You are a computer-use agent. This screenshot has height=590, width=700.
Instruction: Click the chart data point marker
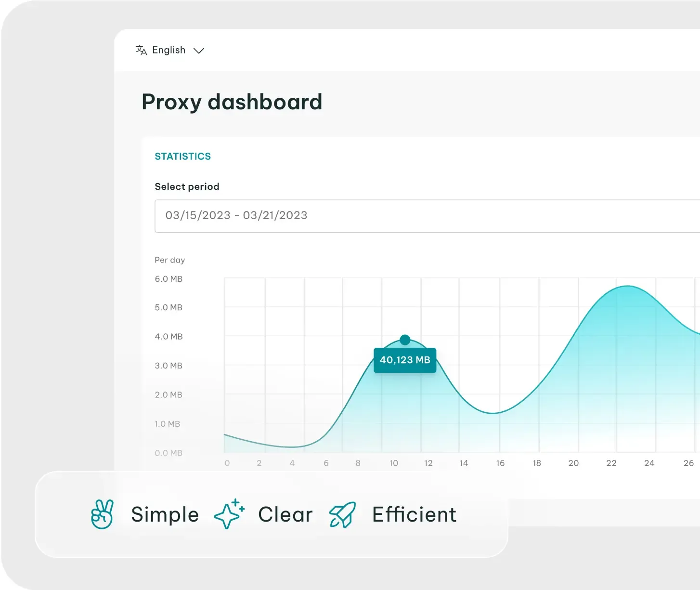(x=405, y=340)
